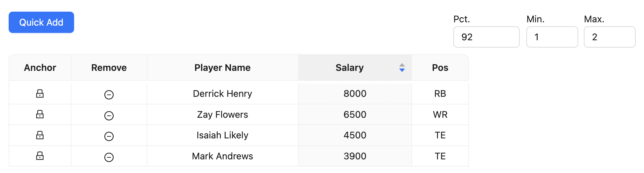Focus the Pct. input field
The image size is (644, 173).
tap(486, 37)
